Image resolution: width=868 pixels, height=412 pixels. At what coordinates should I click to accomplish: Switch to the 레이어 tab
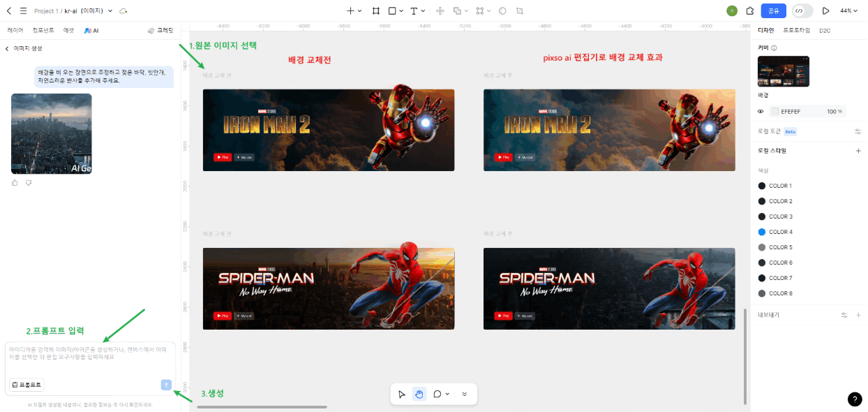coord(15,31)
